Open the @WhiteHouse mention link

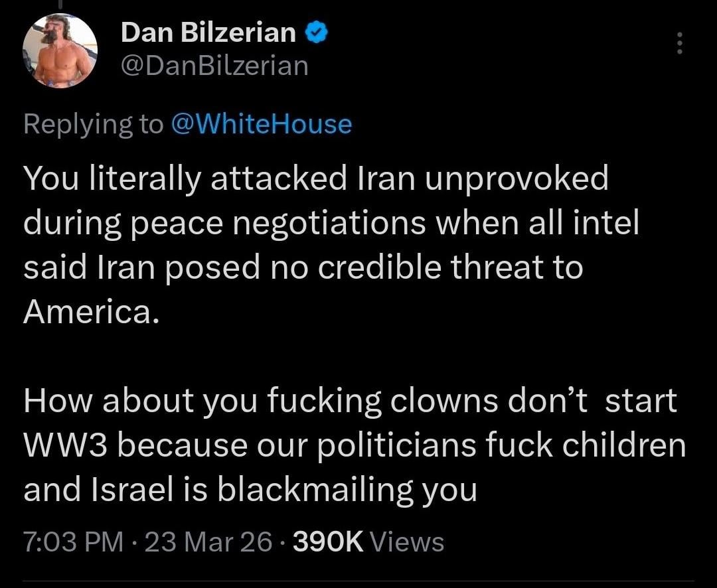[261, 124]
